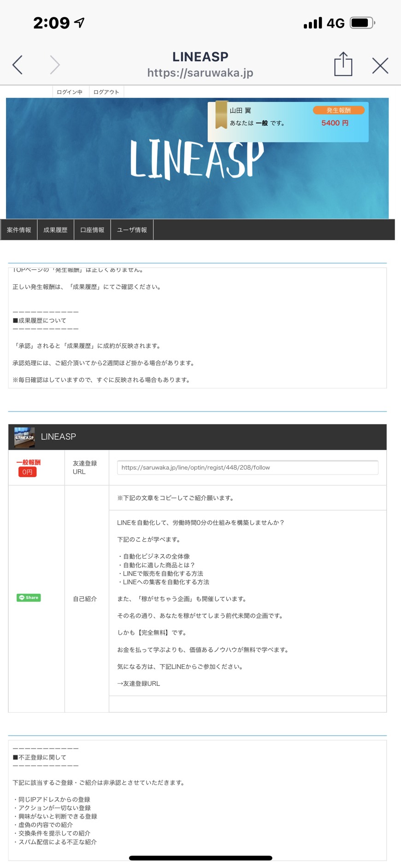This screenshot has height=868, width=401.
Task: Tap the user name 山田 翼
Action: pyautogui.click(x=241, y=111)
